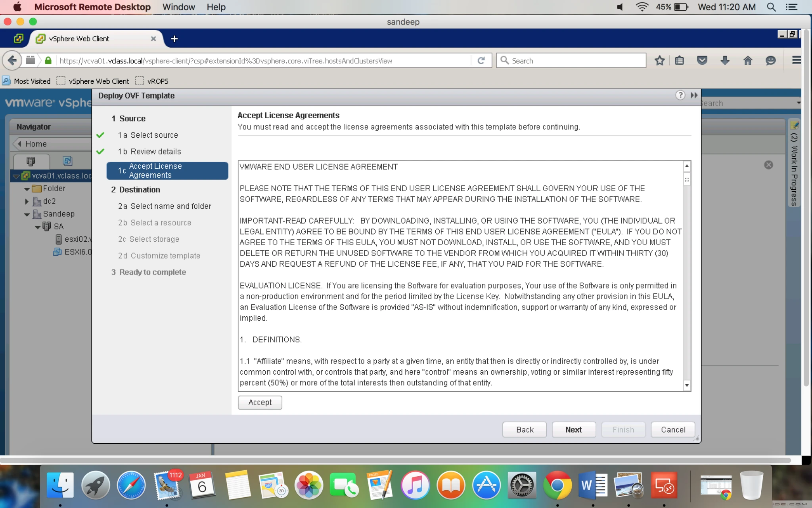Open Notification Center list icon
This screenshot has width=812, height=508.
(x=792, y=7)
